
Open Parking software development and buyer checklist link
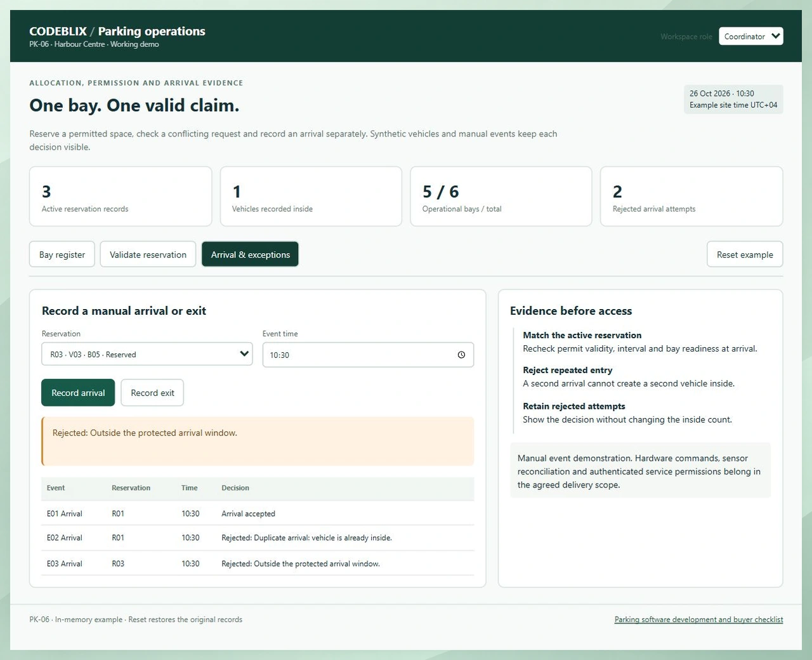coord(698,619)
